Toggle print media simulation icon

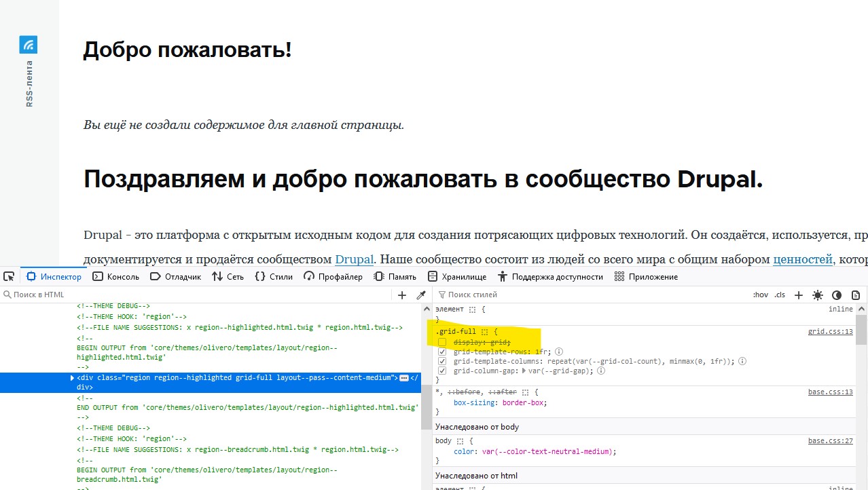(x=856, y=295)
